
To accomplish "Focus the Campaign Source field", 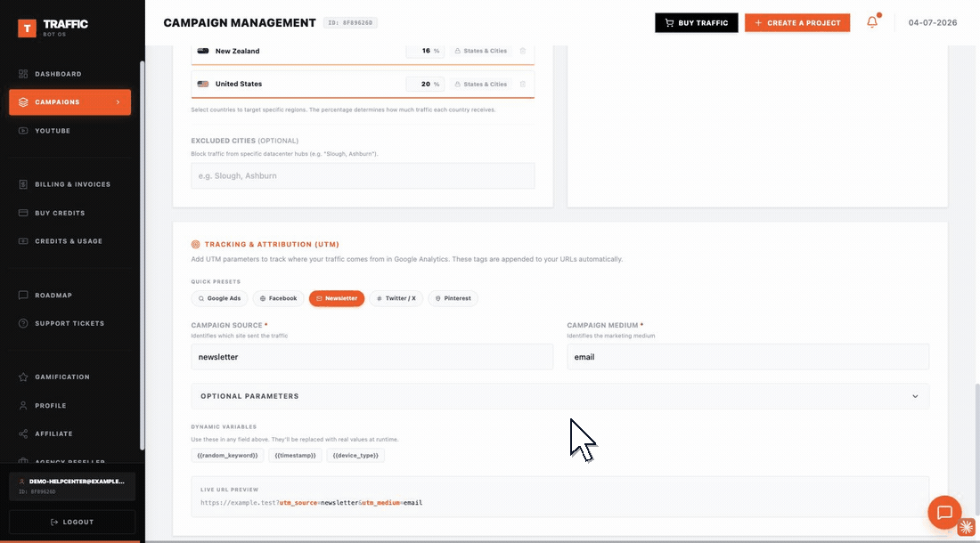I will (372, 357).
